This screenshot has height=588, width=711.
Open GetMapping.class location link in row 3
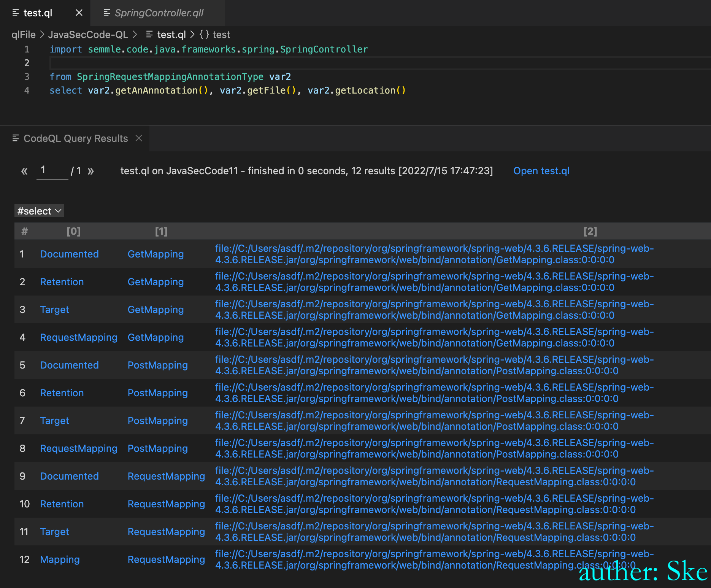pyautogui.click(x=434, y=310)
